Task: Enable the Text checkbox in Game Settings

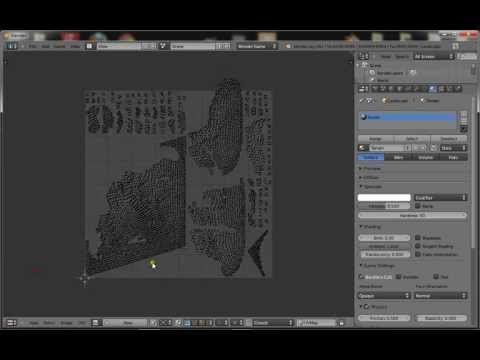Action: (436, 277)
